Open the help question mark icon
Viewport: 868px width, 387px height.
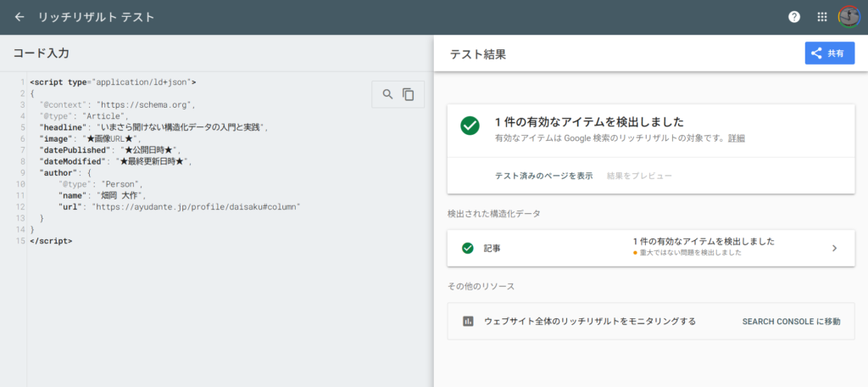[794, 17]
